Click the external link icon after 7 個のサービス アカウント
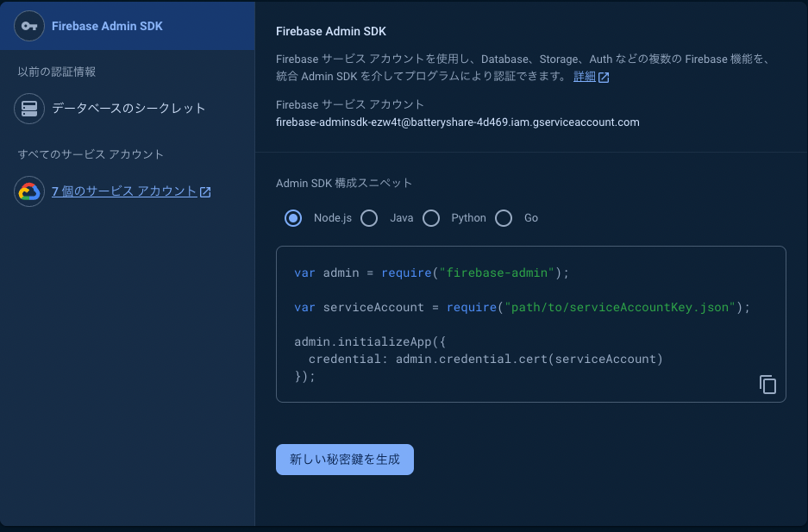 205,192
